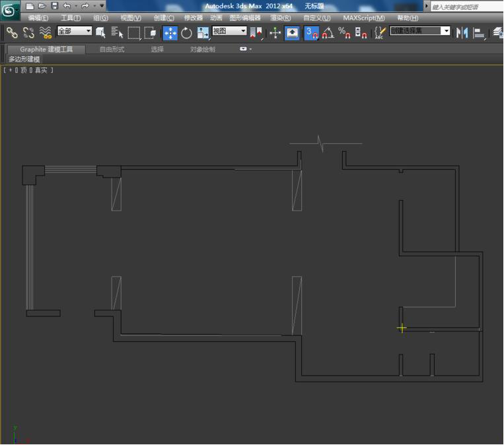
Task: Toggle the Angle Snap button
Action: tap(328, 32)
